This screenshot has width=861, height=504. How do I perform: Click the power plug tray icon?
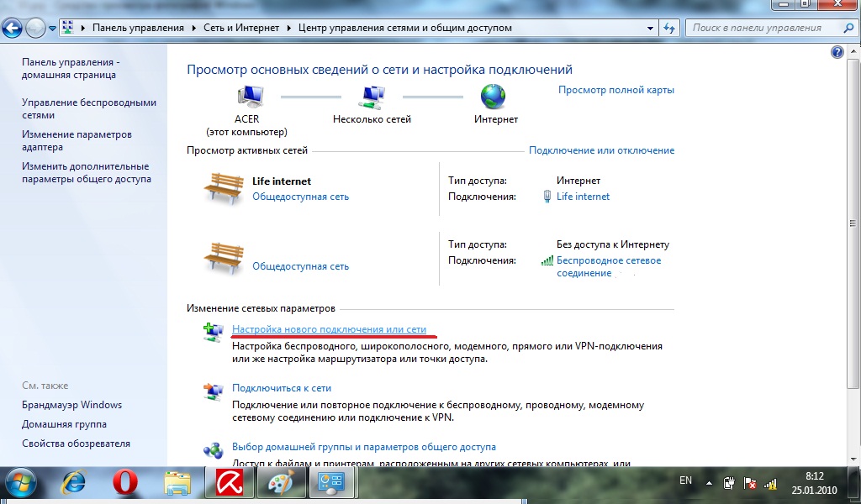pos(729,483)
